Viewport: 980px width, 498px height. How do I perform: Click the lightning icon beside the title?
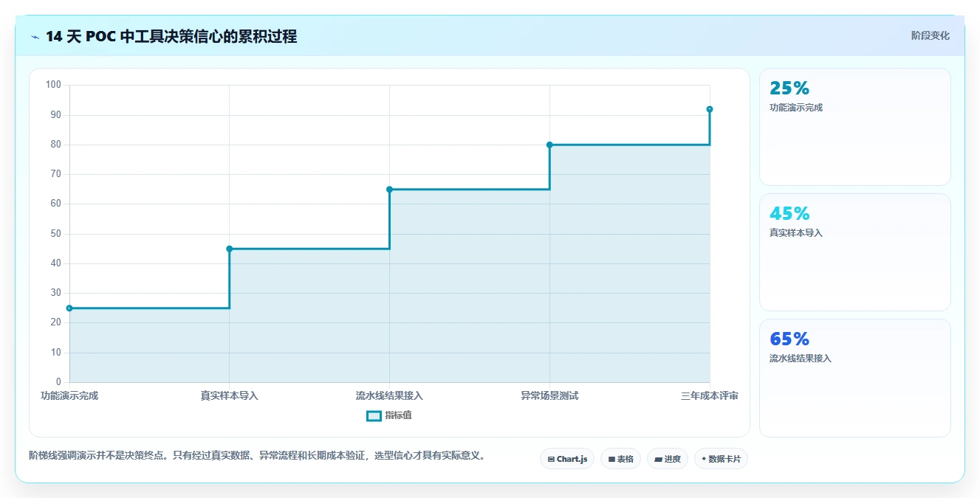35,37
